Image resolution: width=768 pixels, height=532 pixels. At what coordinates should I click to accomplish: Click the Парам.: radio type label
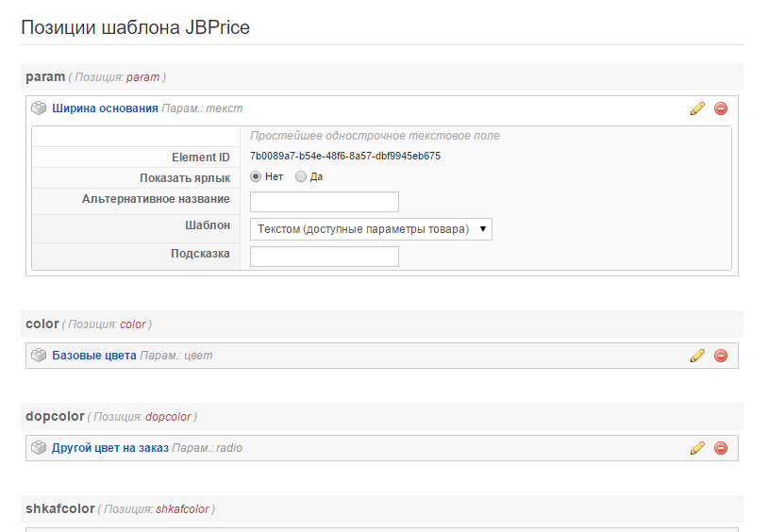coord(208,448)
